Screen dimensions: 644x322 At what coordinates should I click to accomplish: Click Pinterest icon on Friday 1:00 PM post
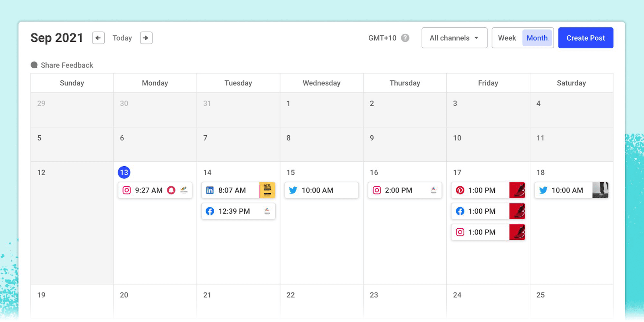(460, 190)
